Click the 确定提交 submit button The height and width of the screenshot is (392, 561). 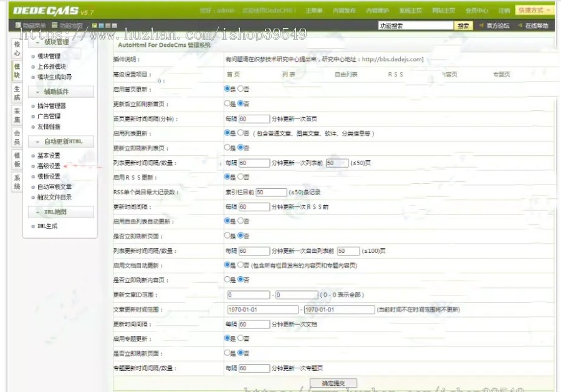[333, 383]
